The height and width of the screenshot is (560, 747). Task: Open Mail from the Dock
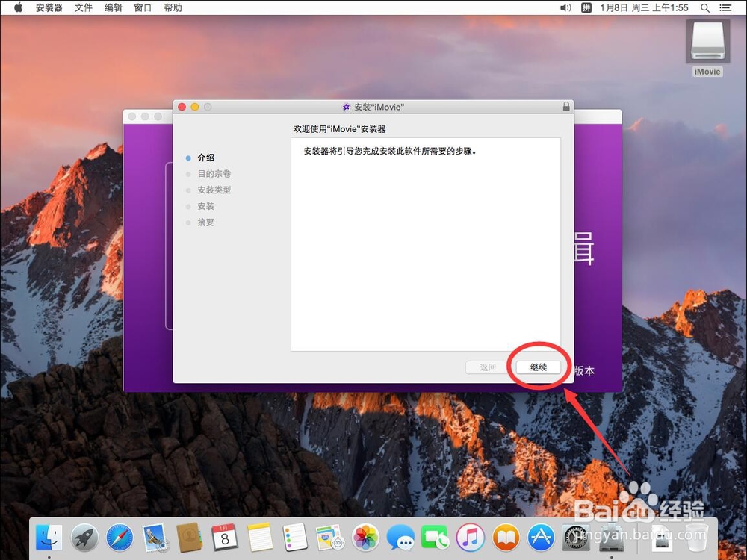coord(155,538)
